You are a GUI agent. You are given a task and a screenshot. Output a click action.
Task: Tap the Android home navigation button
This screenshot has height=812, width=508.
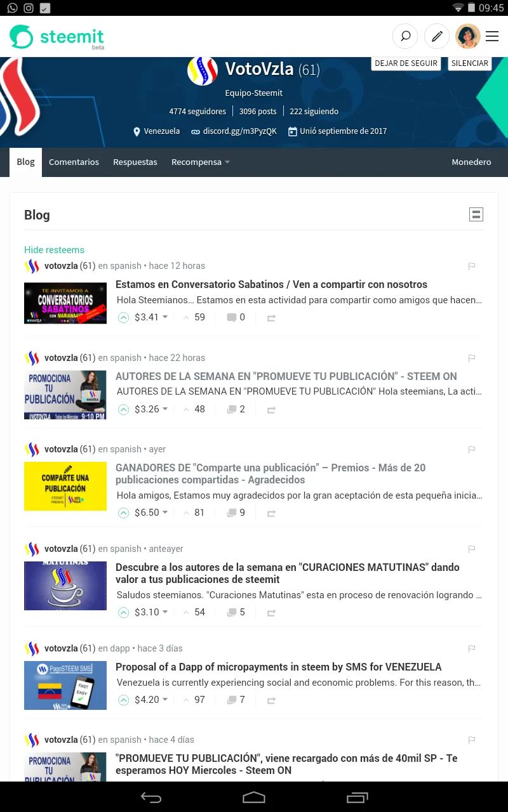(254, 797)
